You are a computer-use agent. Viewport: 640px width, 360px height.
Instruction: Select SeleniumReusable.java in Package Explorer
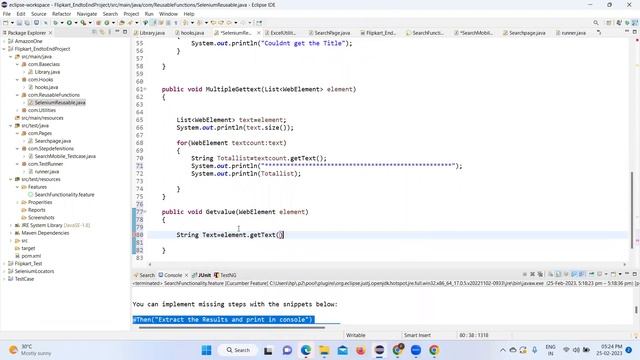tap(60, 102)
